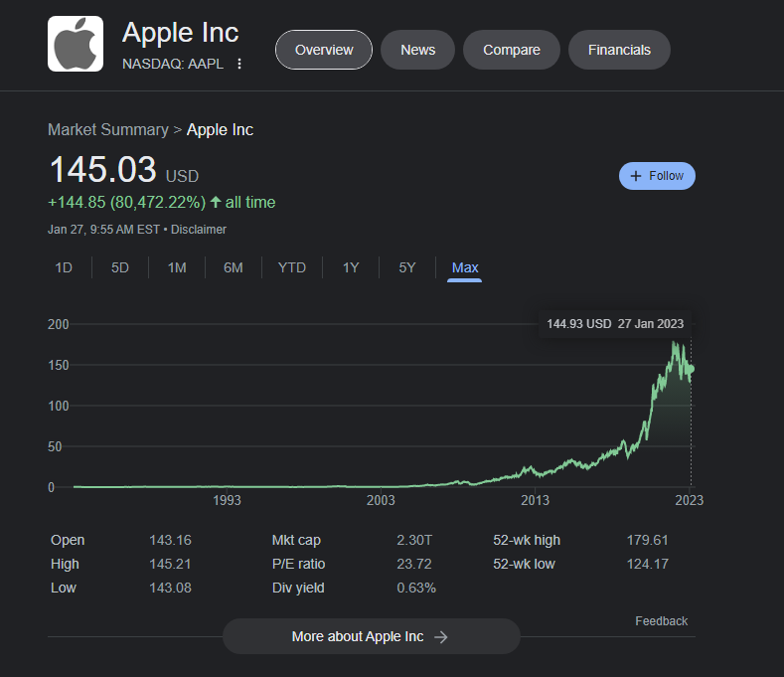
Task: Open the Financials tab
Action: [x=619, y=50]
